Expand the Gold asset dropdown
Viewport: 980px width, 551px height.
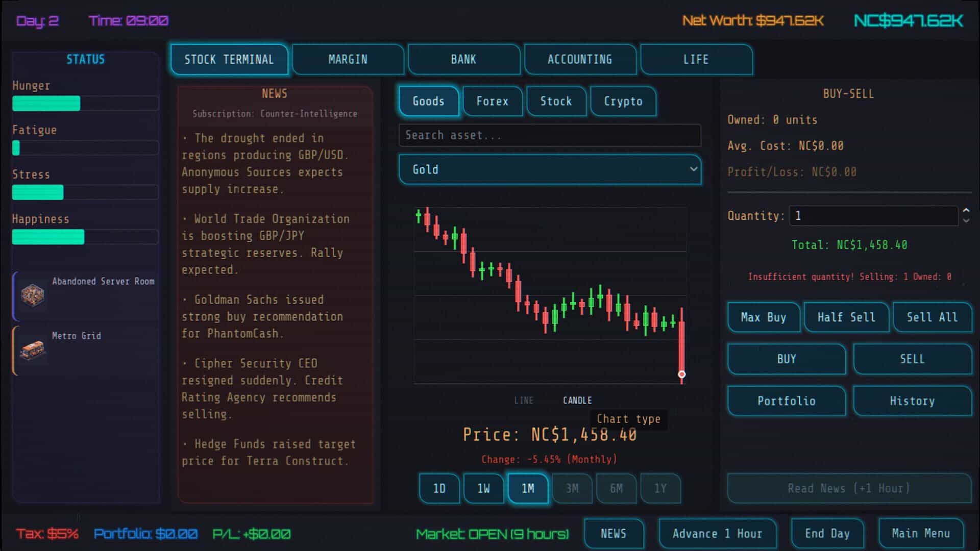click(x=550, y=169)
